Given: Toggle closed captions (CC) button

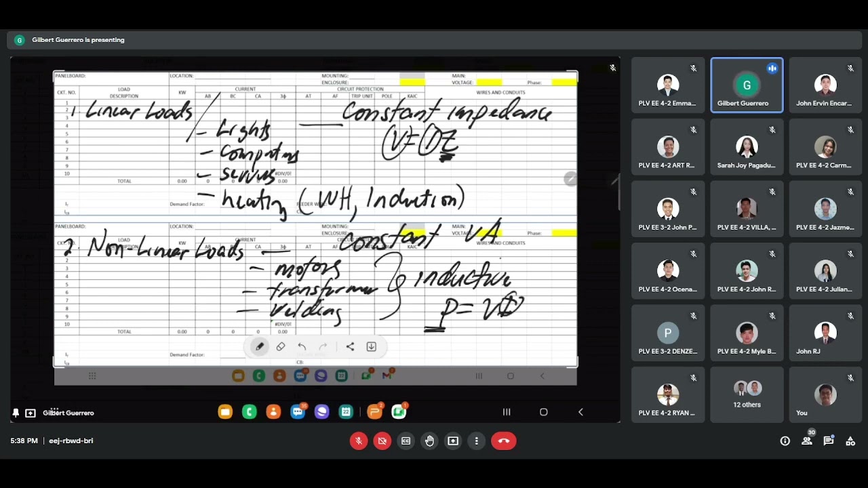Looking at the screenshot, I should (406, 441).
